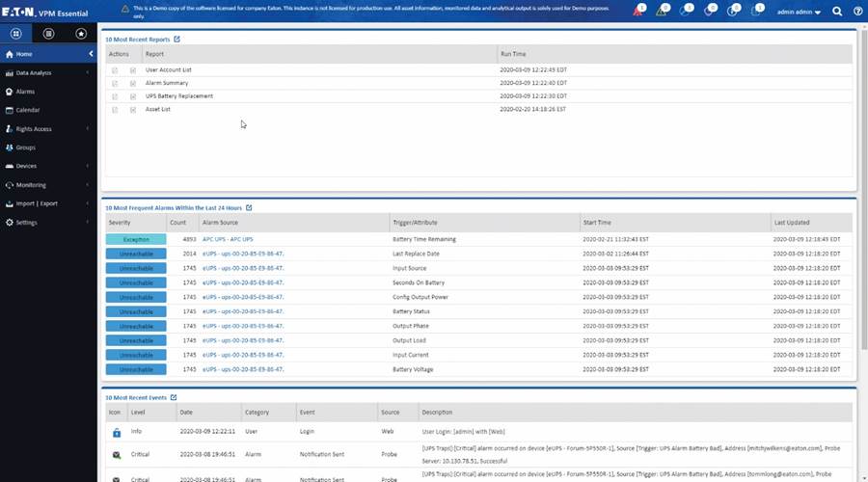The width and height of the screenshot is (868, 482).
Task: Expand the Import | Export submenu
Action: point(48,203)
